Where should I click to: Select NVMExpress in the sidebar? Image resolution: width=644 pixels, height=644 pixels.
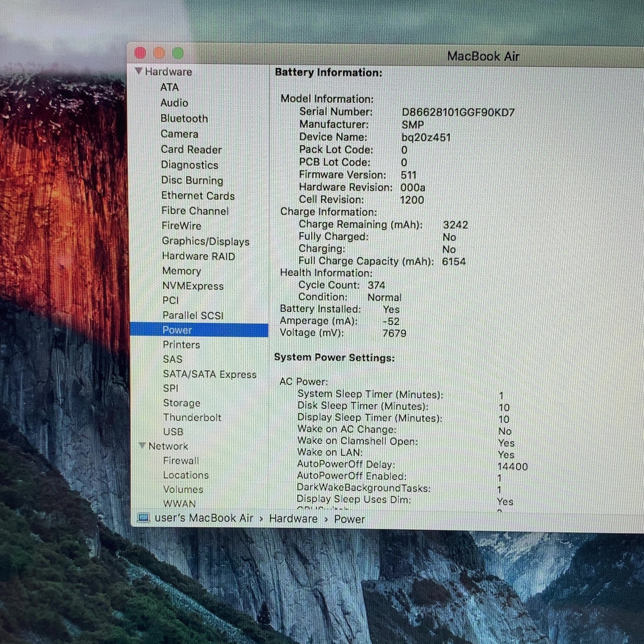click(193, 286)
